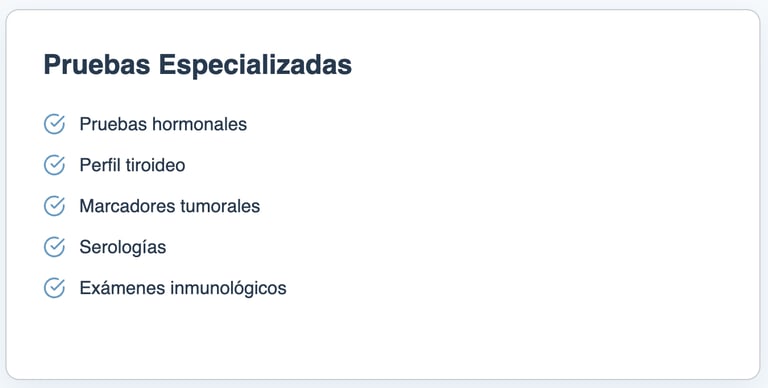Click the checkmark icon for Exámenes inmunológicos
768x388 pixels.
point(54,288)
